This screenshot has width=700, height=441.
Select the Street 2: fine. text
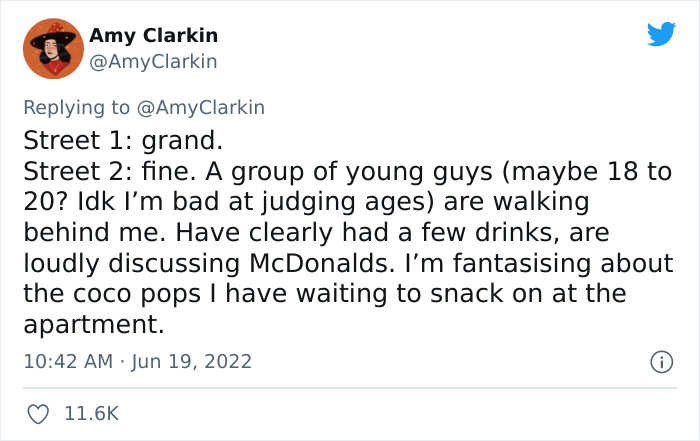(x=110, y=171)
